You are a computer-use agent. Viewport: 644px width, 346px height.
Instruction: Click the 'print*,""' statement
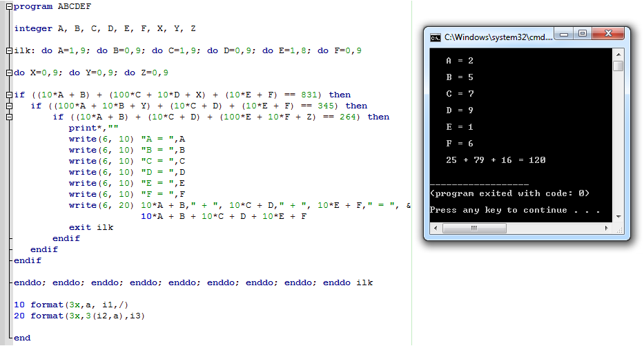coord(94,128)
